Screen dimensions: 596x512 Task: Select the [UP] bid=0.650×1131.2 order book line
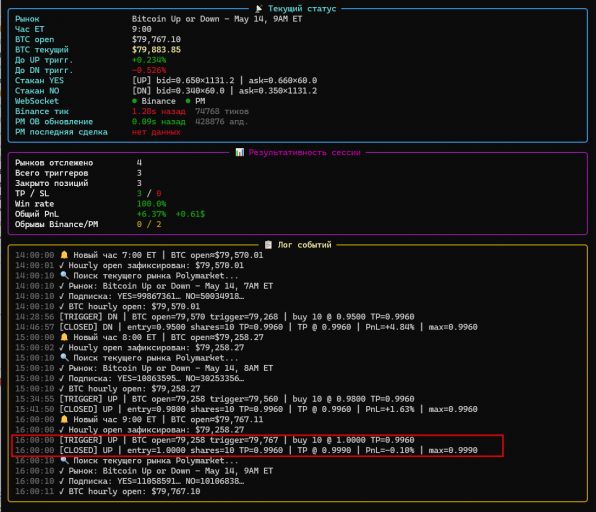(224, 81)
